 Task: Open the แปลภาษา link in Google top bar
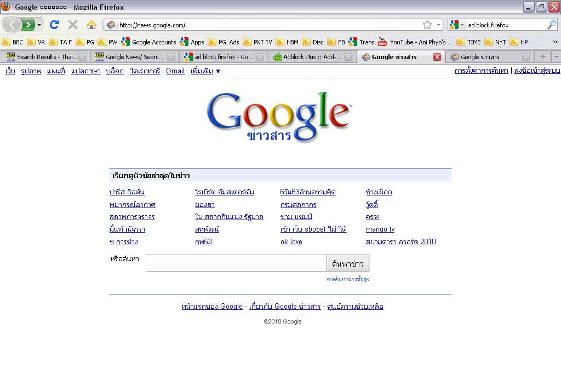[86, 71]
